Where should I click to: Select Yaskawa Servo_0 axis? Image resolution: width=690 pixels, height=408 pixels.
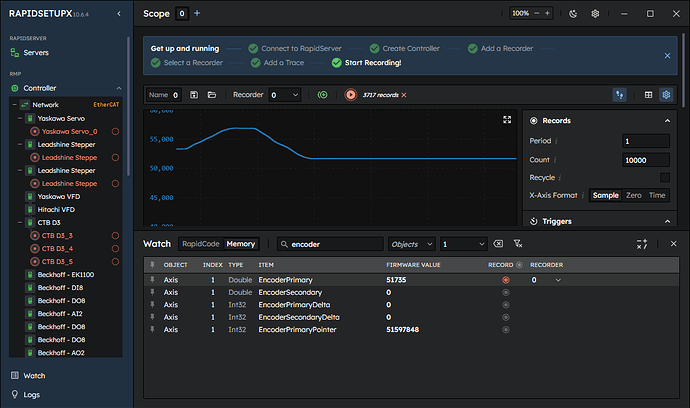(x=69, y=132)
